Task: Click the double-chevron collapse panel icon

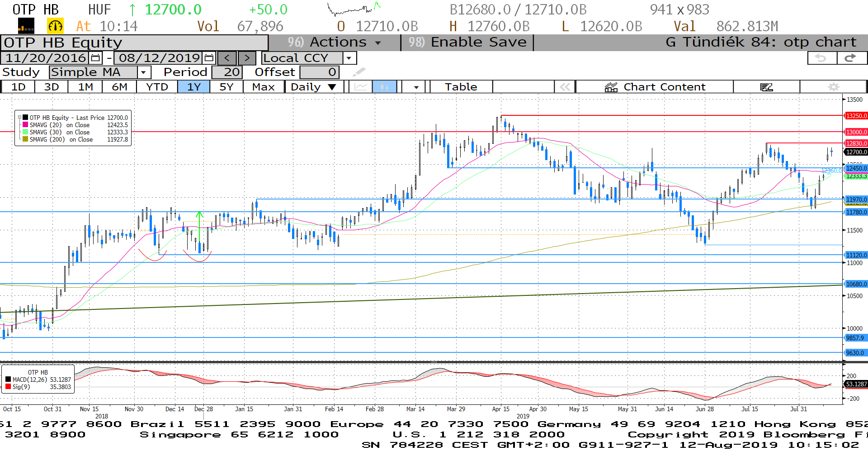Action: pyautogui.click(x=565, y=87)
